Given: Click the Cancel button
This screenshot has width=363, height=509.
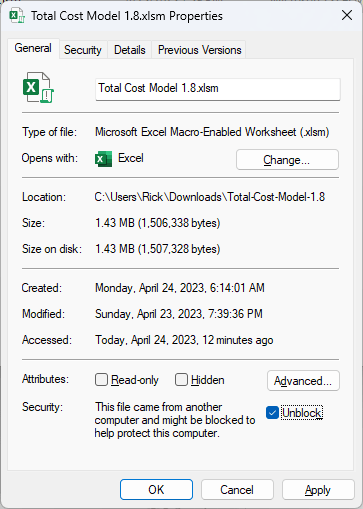Looking at the screenshot, I should click(237, 489).
